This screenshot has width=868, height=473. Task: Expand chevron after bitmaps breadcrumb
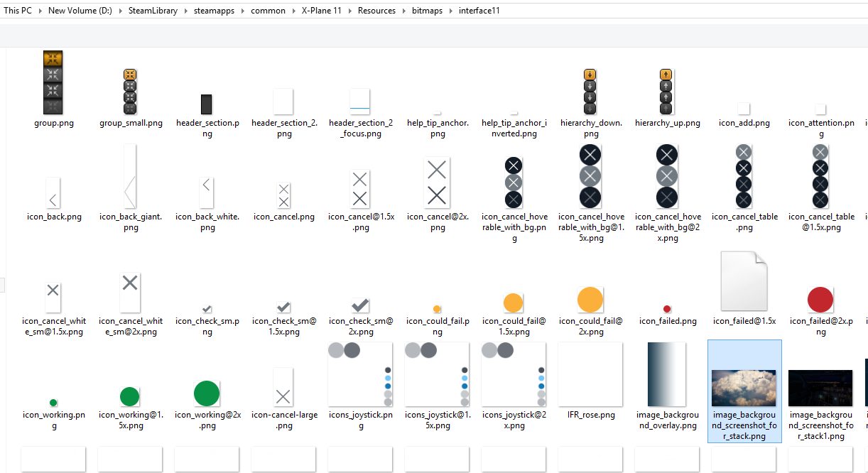(450, 11)
